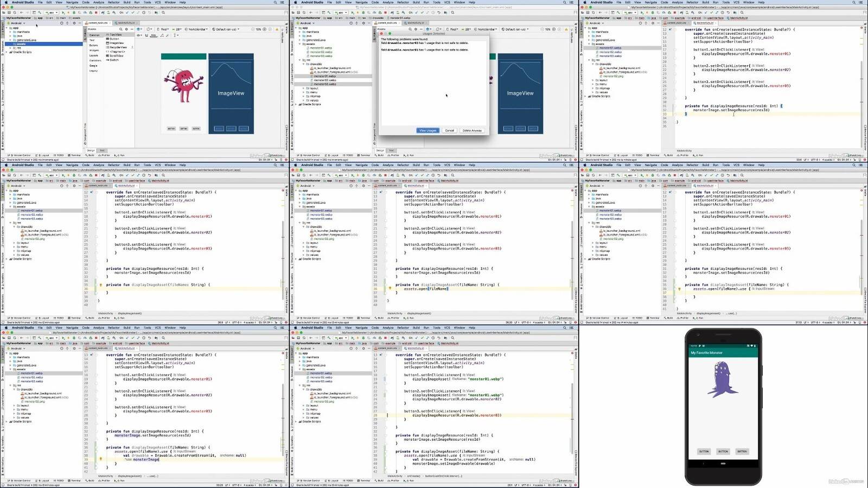Image resolution: width=868 pixels, height=488 pixels.
Task: Click the green zoom button on Usages dialog
Action: (390, 34)
